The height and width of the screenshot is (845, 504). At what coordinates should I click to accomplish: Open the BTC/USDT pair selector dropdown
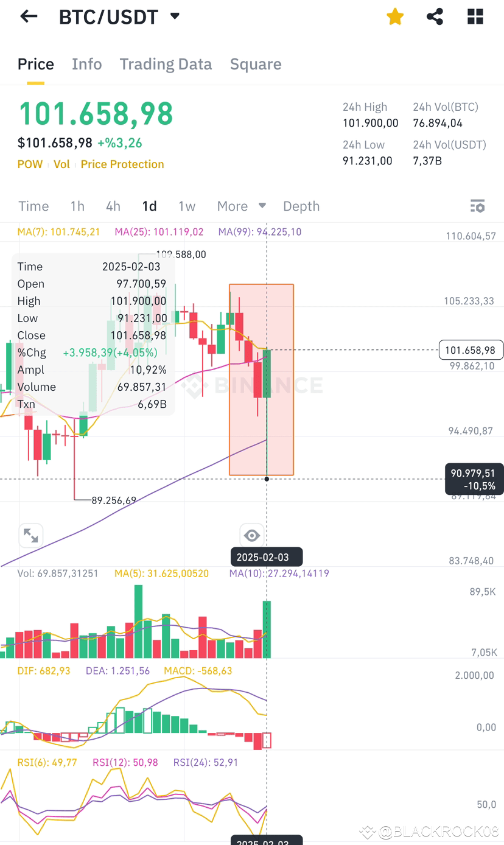click(x=174, y=16)
